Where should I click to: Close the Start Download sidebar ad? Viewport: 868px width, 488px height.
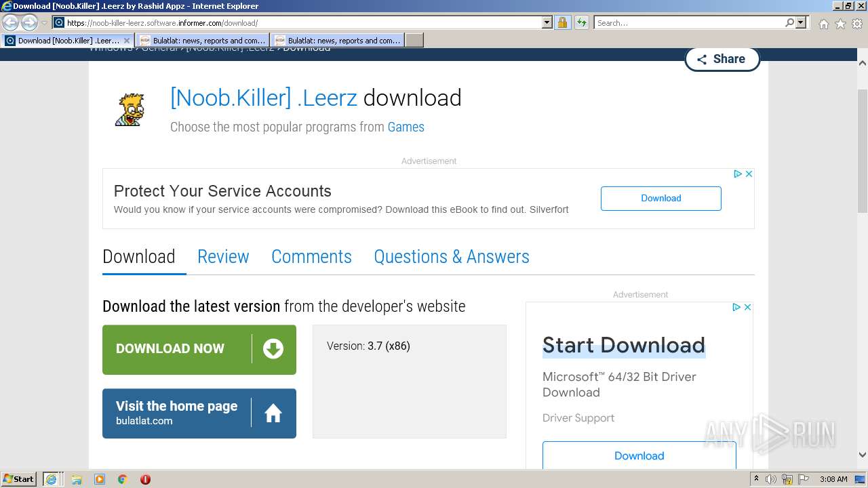747,307
